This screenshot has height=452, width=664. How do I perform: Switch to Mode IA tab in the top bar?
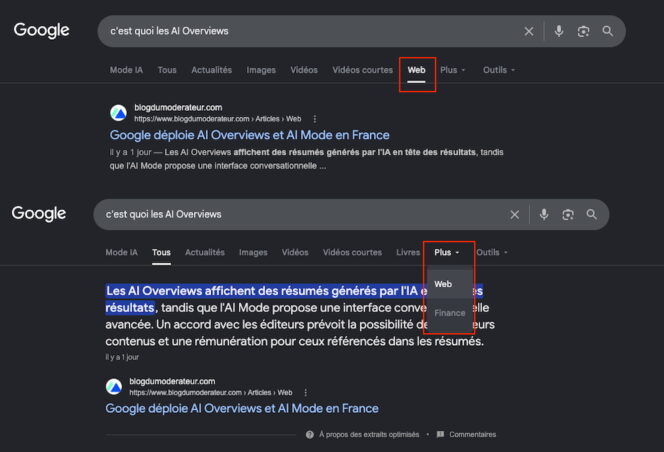126,70
